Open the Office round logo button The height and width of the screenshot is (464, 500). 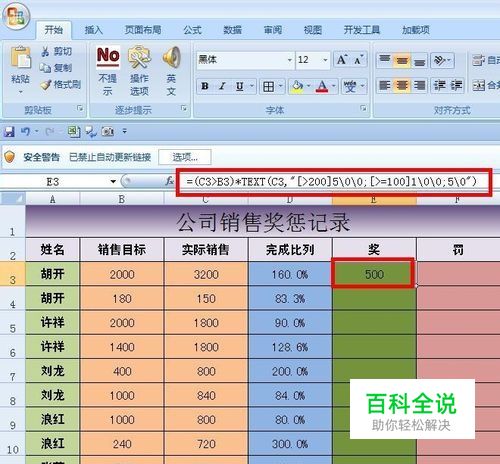click(16, 16)
